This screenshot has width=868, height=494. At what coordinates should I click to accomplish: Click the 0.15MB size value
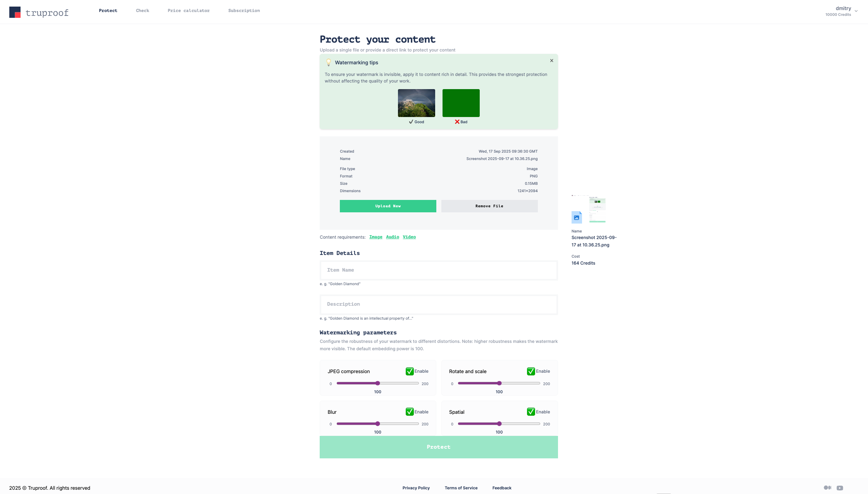pyautogui.click(x=531, y=184)
